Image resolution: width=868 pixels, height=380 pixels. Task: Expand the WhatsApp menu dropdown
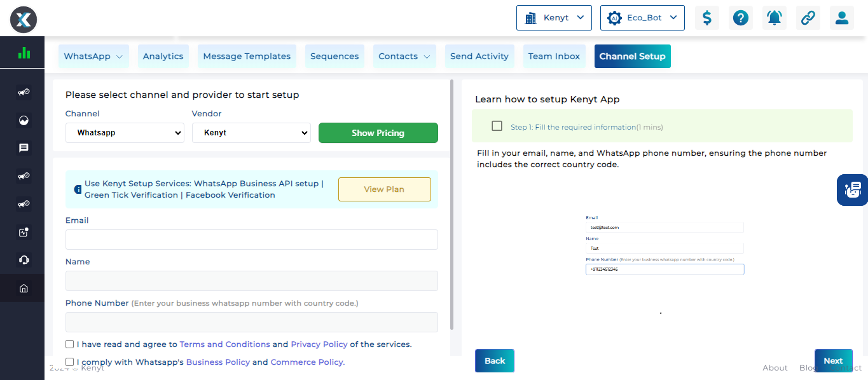click(x=93, y=56)
